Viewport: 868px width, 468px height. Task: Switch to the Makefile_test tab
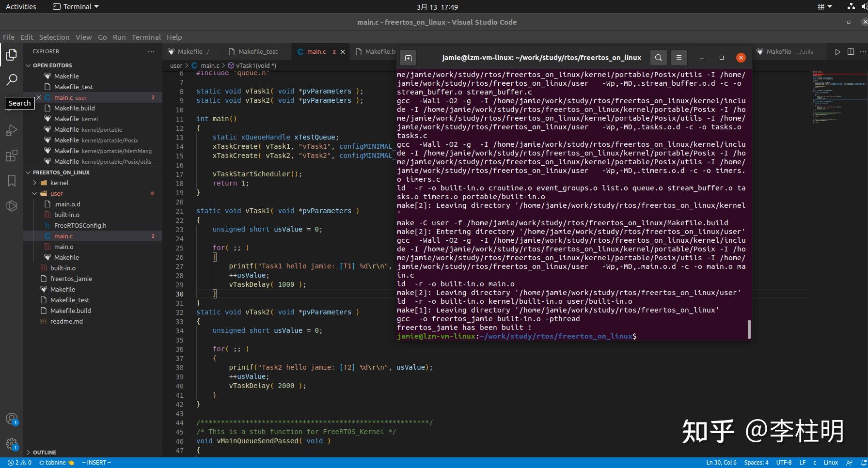point(258,52)
